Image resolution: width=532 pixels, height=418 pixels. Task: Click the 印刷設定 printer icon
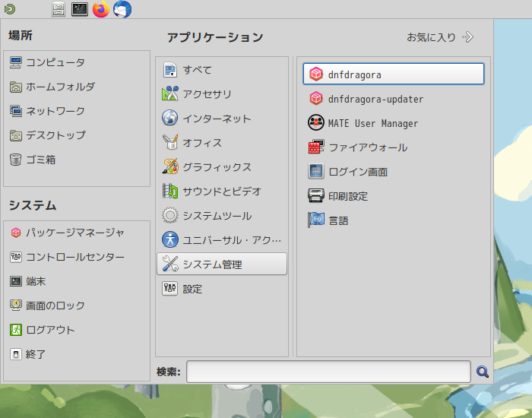tap(316, 195)
